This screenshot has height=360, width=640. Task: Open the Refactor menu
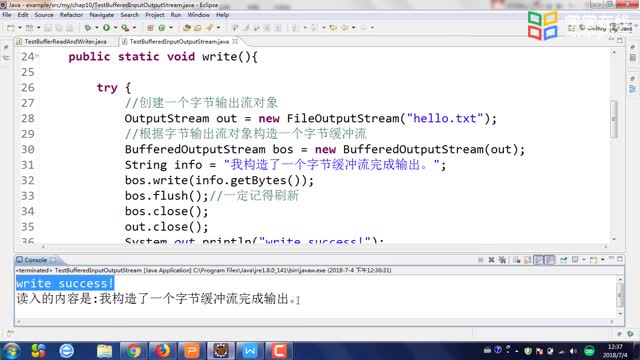tap(71, 15)
